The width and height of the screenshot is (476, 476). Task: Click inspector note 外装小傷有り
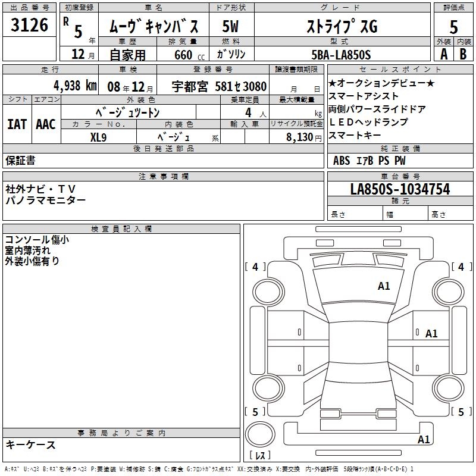32,261
